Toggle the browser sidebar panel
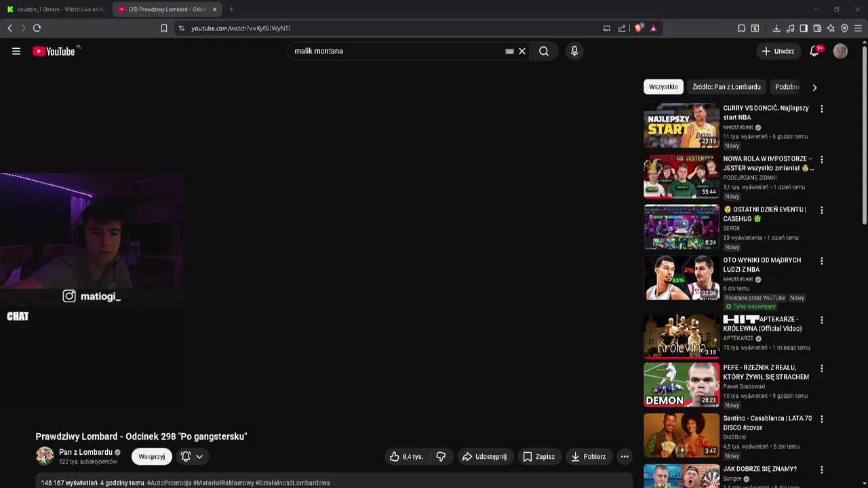 click(804, 28)
